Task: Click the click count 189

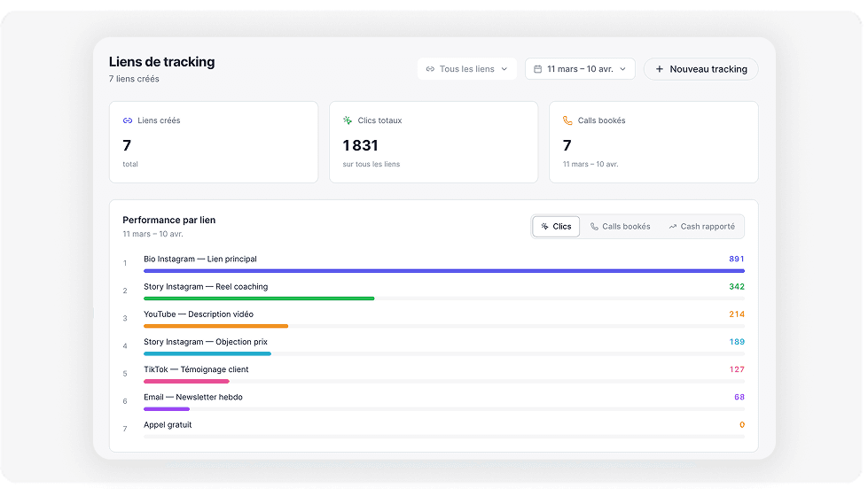Action: (736, 342)
